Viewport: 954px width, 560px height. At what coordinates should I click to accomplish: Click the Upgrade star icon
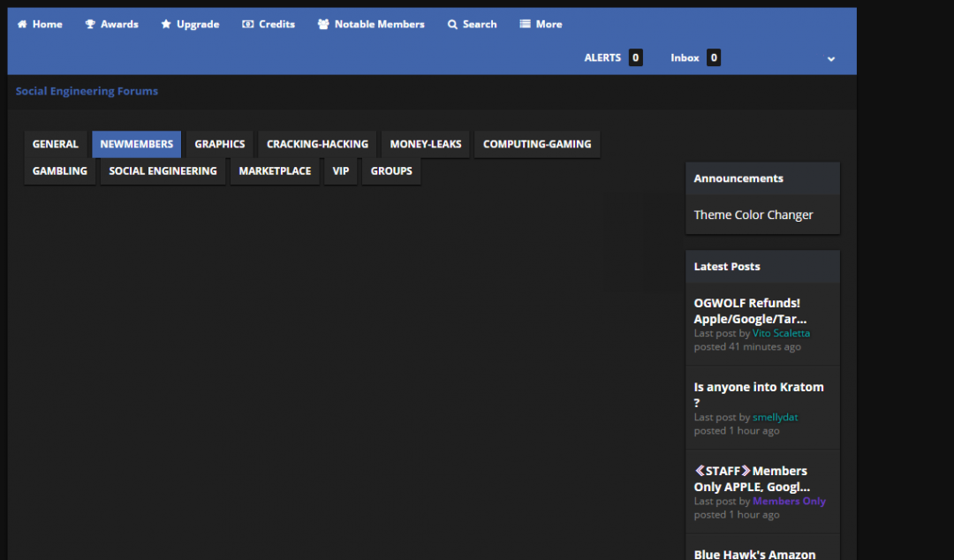(x=166, y=25)
